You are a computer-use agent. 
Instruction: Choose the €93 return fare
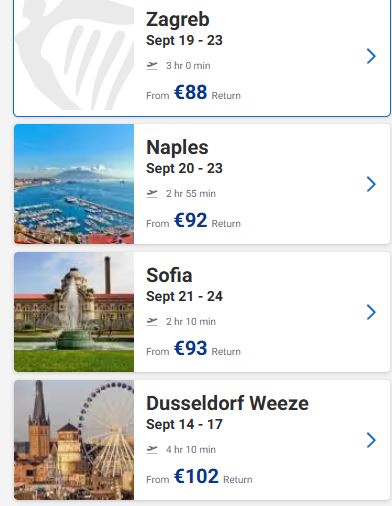point(191,348)
